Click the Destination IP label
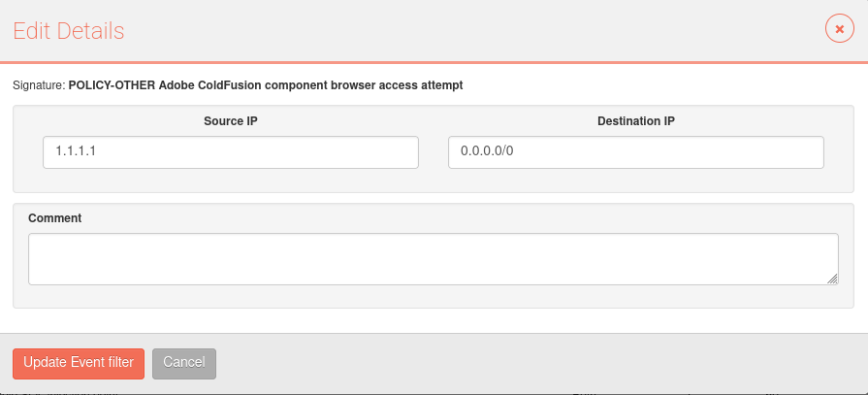This screenshot has width=868, height=395. tap(636, 121)
